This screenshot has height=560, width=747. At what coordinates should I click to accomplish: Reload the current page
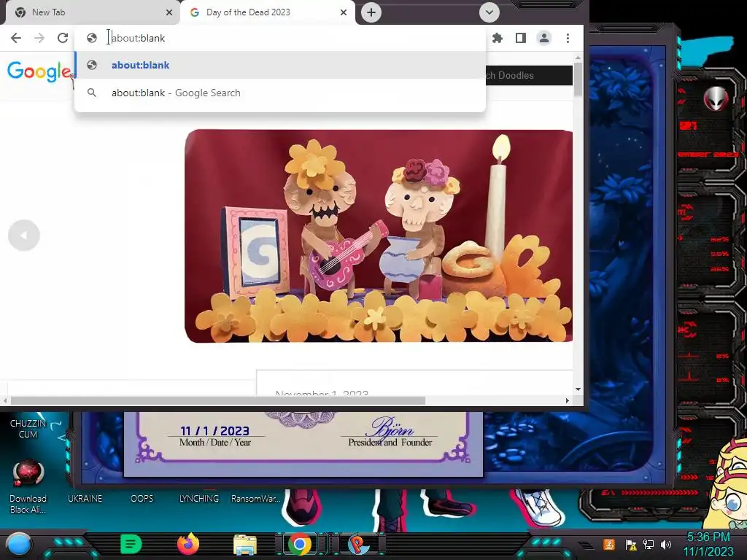click(x=63, y=38)
